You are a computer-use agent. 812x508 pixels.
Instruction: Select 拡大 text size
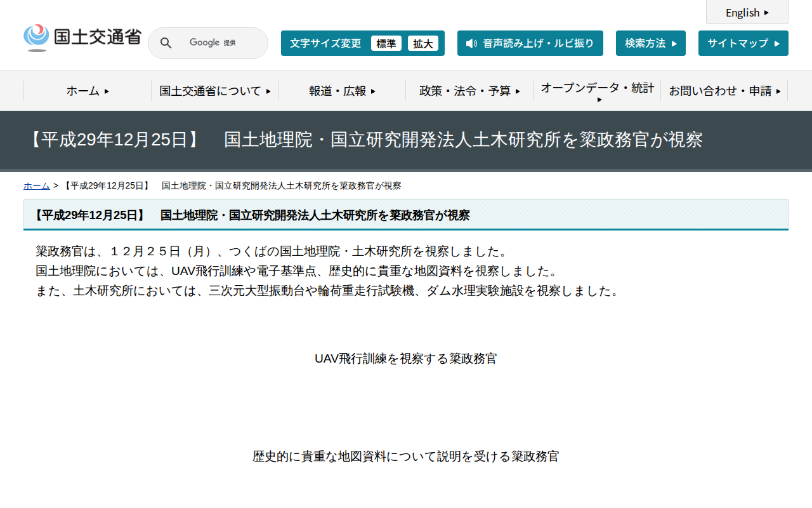pyautogui.click(x=423, y=43)
